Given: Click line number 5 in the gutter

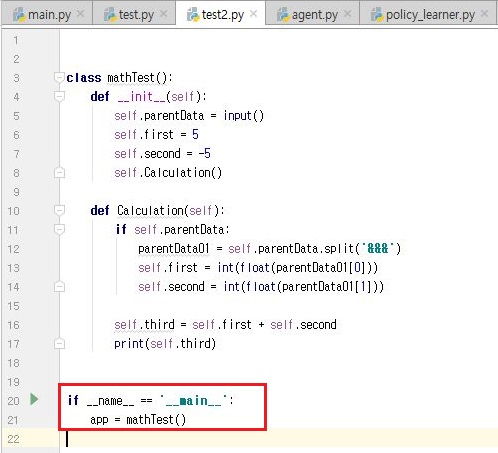Looking at the screenshot, I should point(16,116).
